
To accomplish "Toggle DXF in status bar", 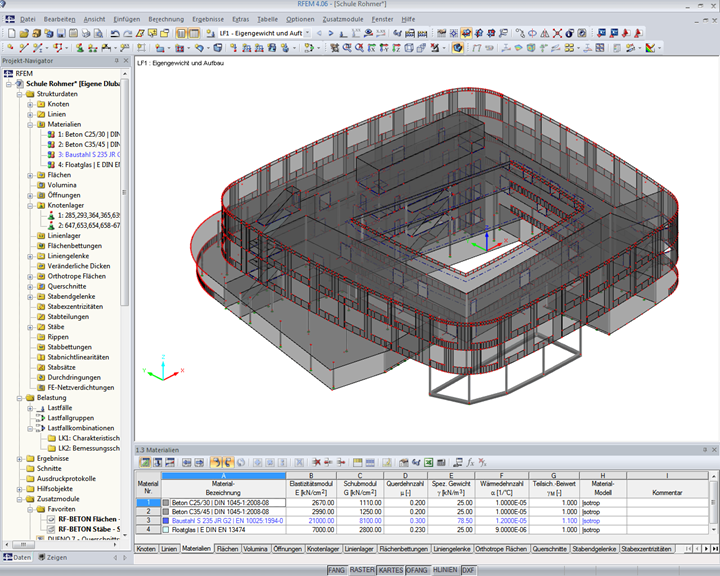I will [468, 570].
